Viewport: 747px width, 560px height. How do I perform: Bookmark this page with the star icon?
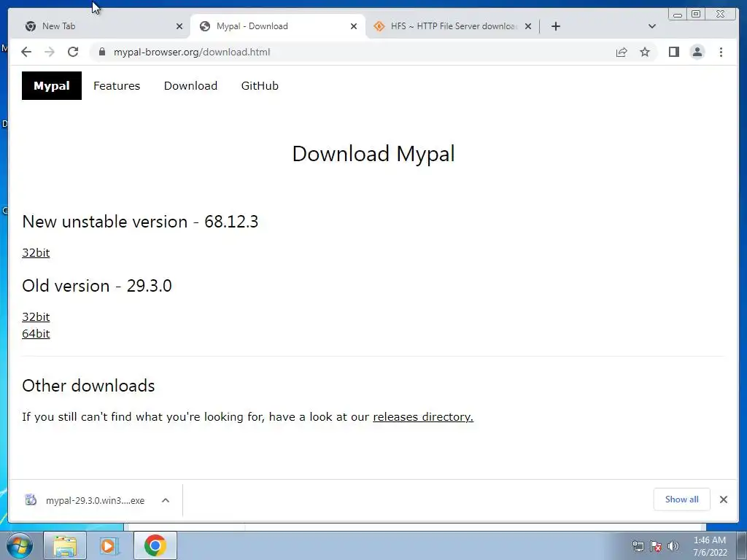pos(645,52)
